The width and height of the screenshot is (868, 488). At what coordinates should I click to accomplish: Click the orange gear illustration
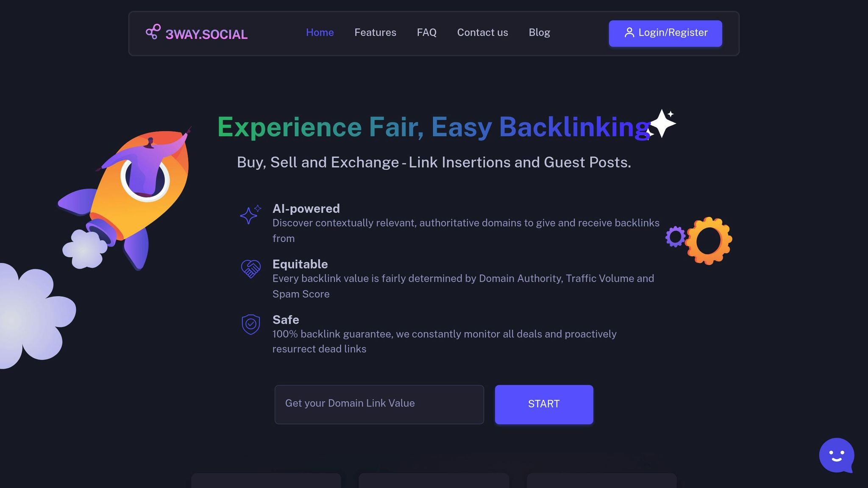[x=708, y=241]
